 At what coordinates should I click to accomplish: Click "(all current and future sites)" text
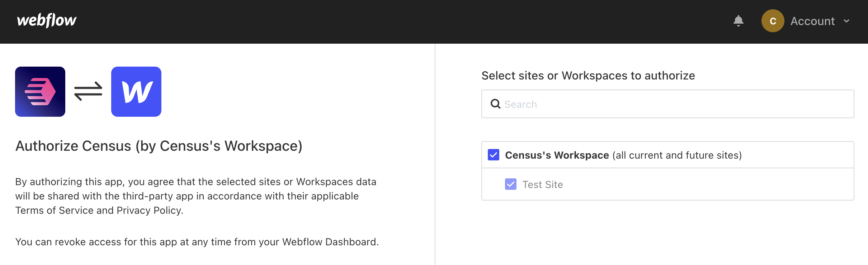coord(677,155)
